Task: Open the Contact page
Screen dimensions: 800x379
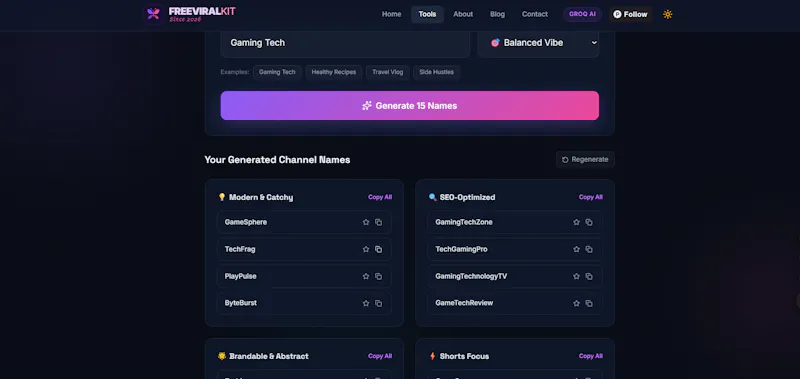Action: tap(535, 14)
